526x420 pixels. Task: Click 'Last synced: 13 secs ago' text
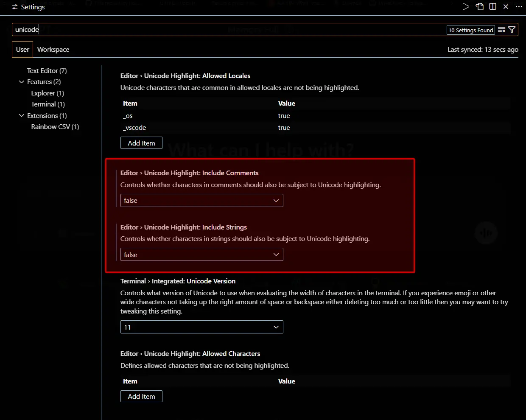pyautogui.click(x=483, y=50)
